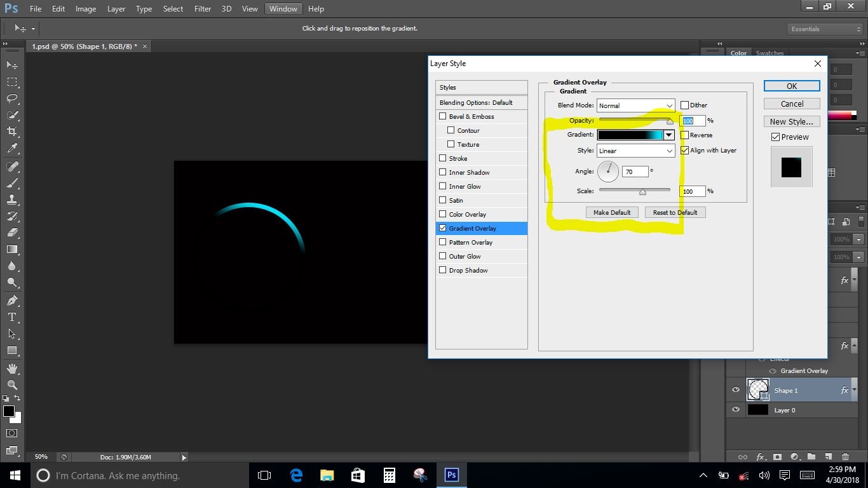The height and width of the screenshot is (488, 868).
Task: Select the Rectangular Marquee tool
Action: coord(12,81)
